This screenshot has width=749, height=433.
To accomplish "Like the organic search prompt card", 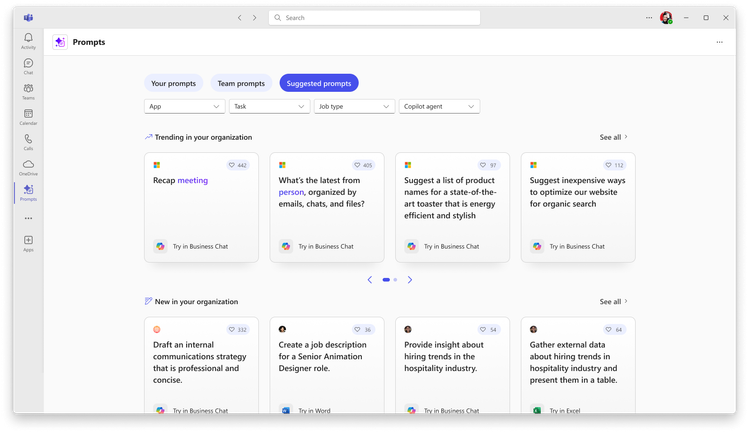I will tap(614, 165).
